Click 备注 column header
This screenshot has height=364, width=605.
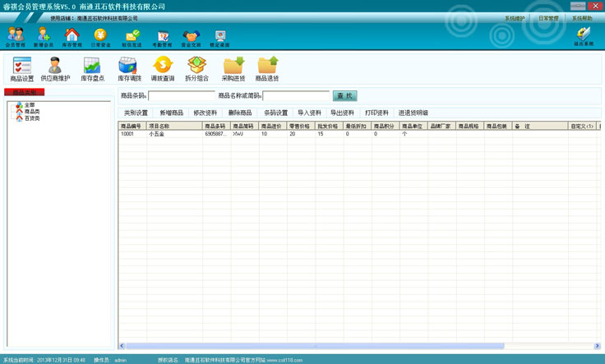click(540, 126)
